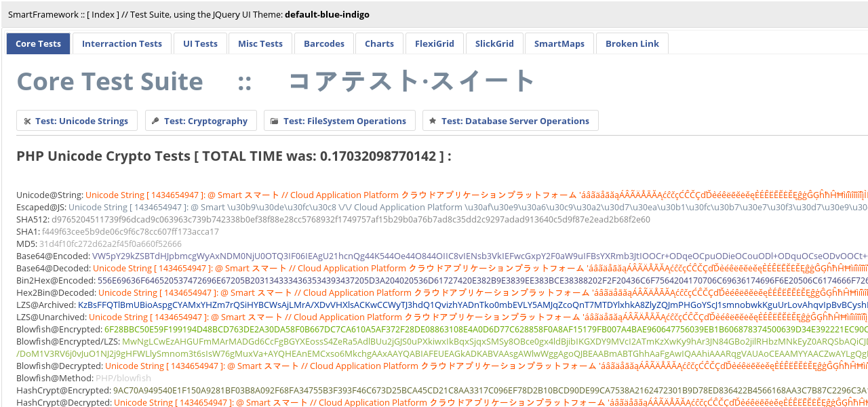This screenshot has width=868, height=407.
Task: Open the FlexiGrid tab
Action: (434, 43)
